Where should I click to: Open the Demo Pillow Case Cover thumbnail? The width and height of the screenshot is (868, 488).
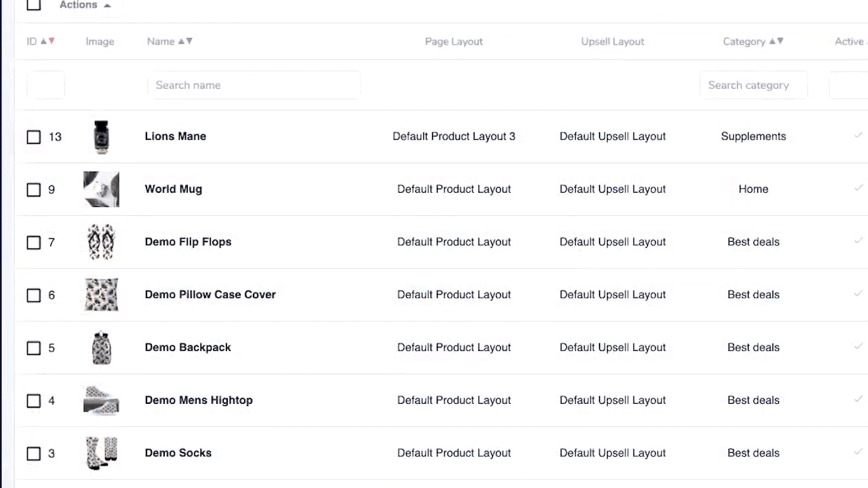click(101, 295)
